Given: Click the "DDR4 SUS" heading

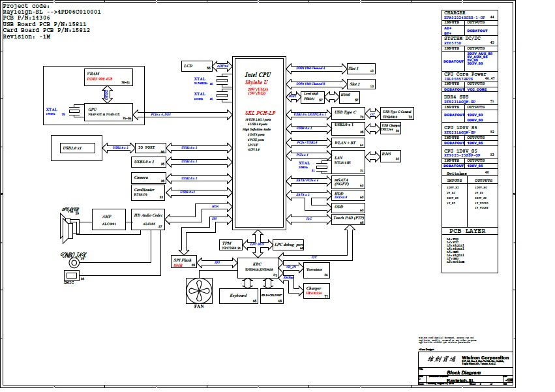Looking at the screenshot, I should point(457,97).
